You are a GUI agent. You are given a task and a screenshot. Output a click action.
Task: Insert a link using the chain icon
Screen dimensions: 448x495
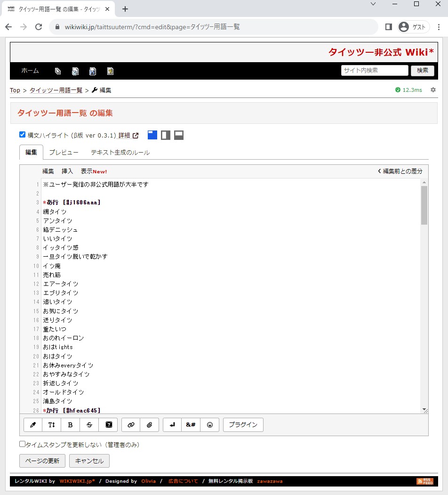pos(131,425)
